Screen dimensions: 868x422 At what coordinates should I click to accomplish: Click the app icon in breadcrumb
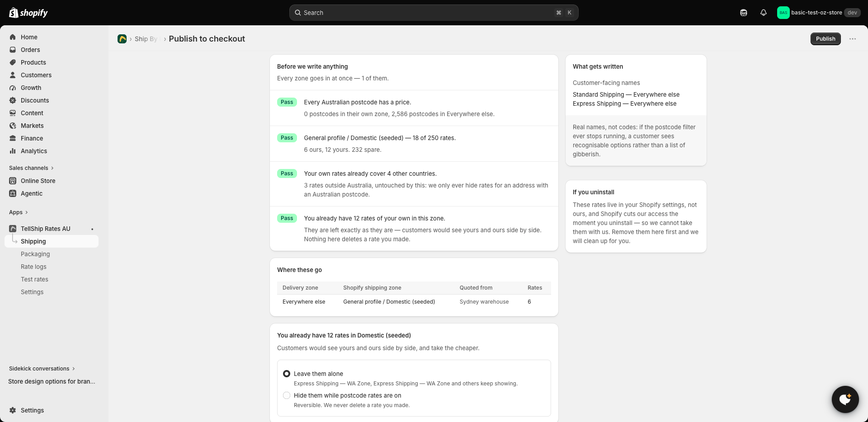(x=122, y=39)
